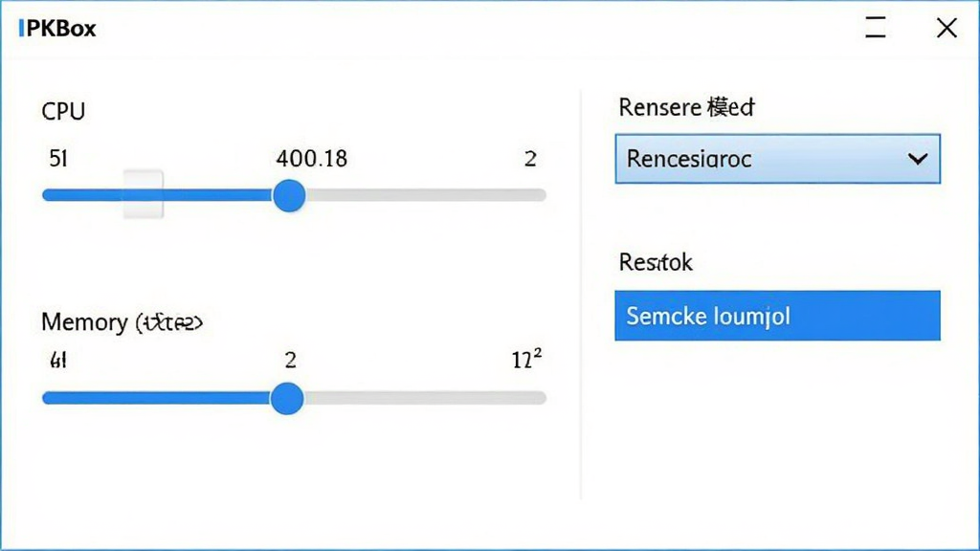Click the Rensere mode heading
Screen dimensions: 980x551
pyautogui.click(x=686, y=107)
